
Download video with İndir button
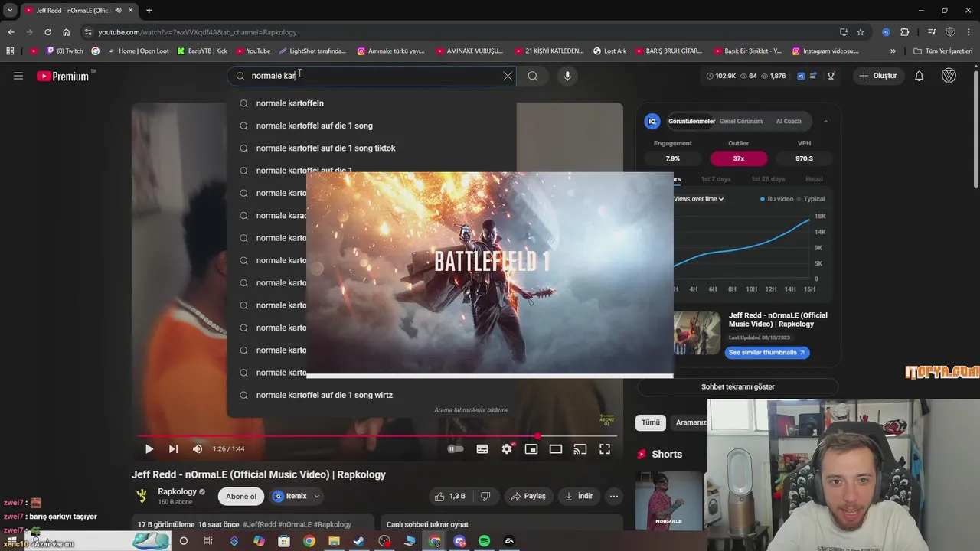(x=579, y=496)
